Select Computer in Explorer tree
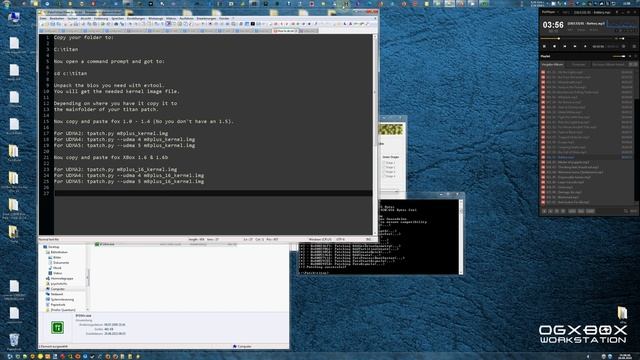Image resolution: width=640 pixels, height=360 pixels. (x=58, y=289)
